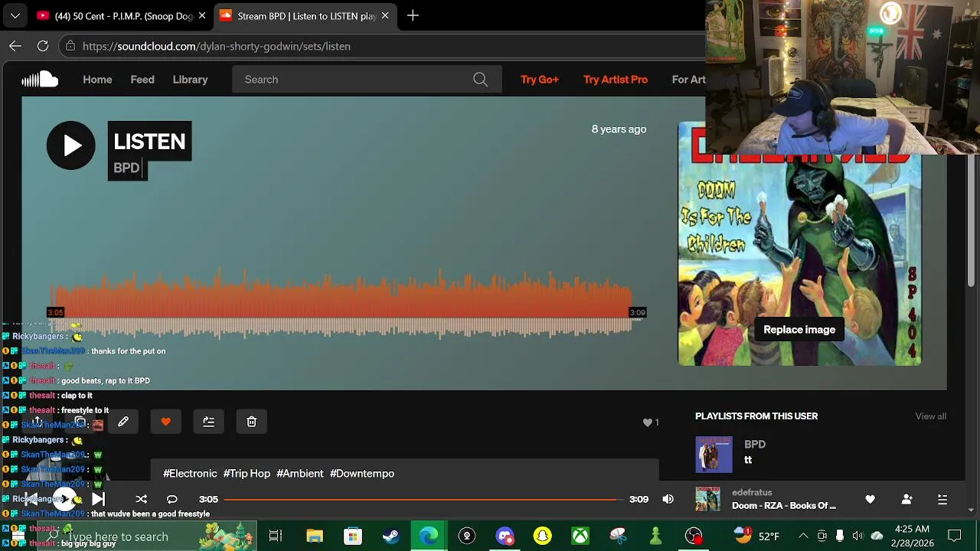The image size is (980, 551).
Task: Open Discord from the taskbar
Action: pos(505,536)
